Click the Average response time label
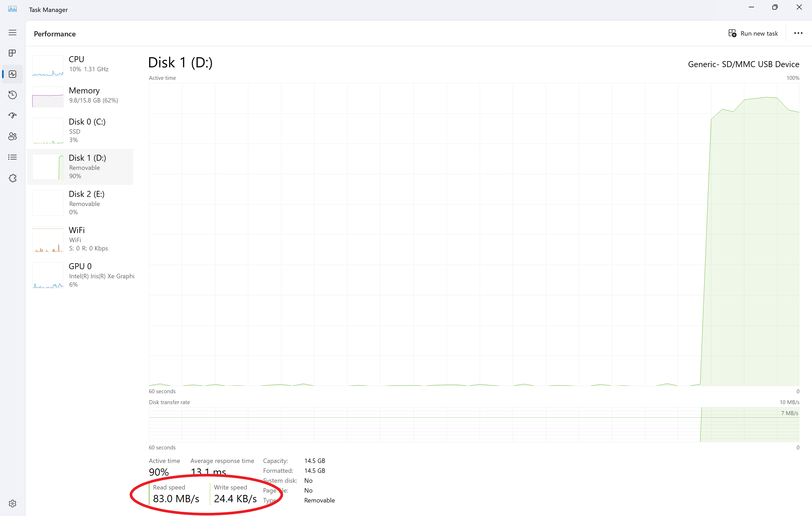Image resolution: width=812 pixels, height=516 pixels. click(222, 461)
